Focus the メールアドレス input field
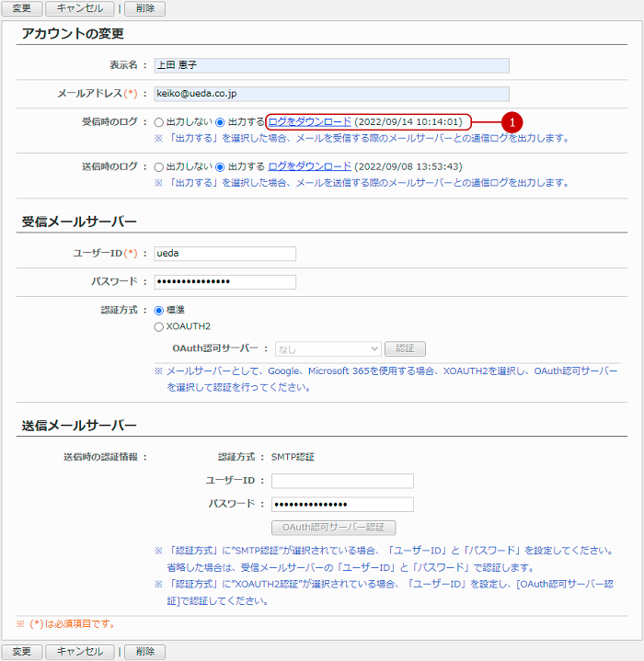 click(x=331, y=94)
